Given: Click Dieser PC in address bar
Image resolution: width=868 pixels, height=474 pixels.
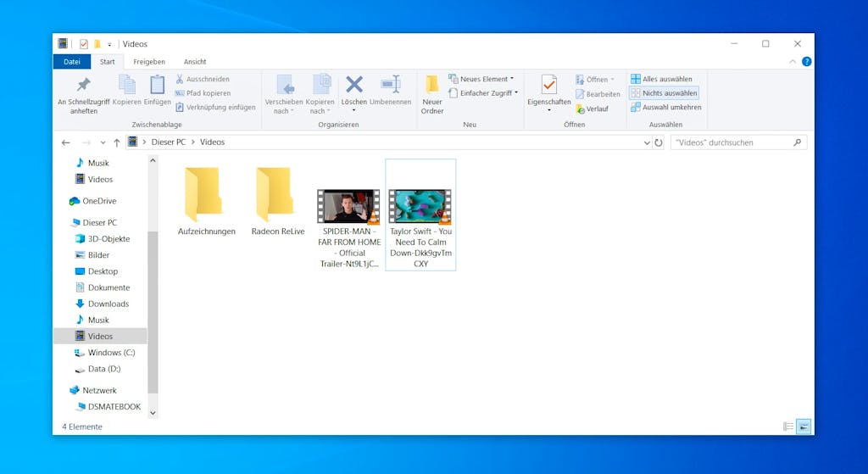Looking at the screenshot, I should point(169,142).
